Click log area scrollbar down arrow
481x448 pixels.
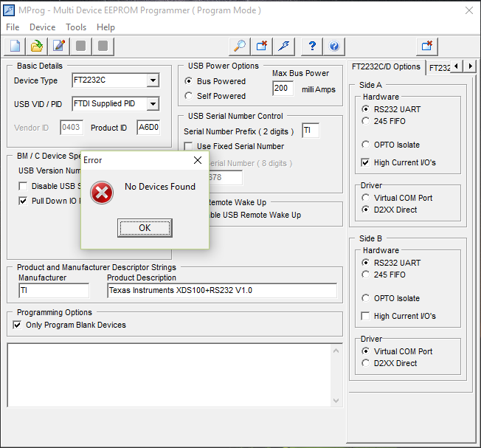coord(336,401)
